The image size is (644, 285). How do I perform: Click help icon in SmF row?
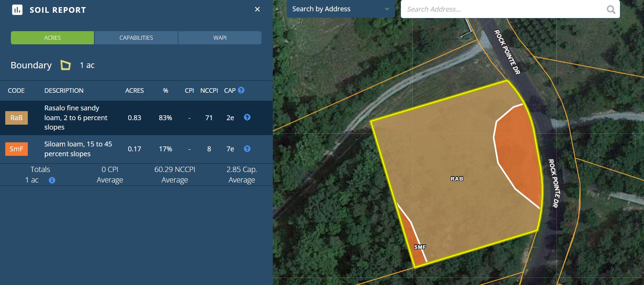point(247,149)
